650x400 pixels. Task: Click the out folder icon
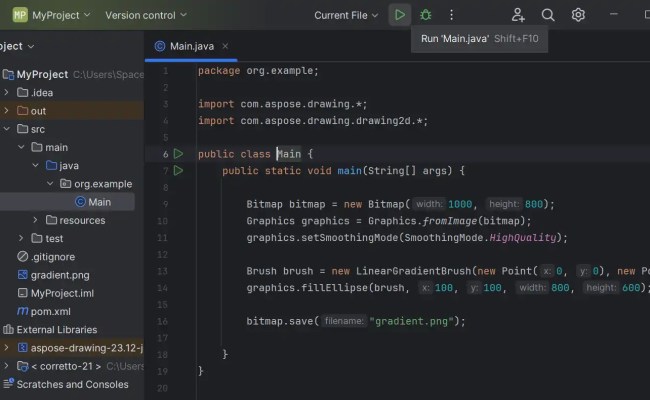pos(22,111)
